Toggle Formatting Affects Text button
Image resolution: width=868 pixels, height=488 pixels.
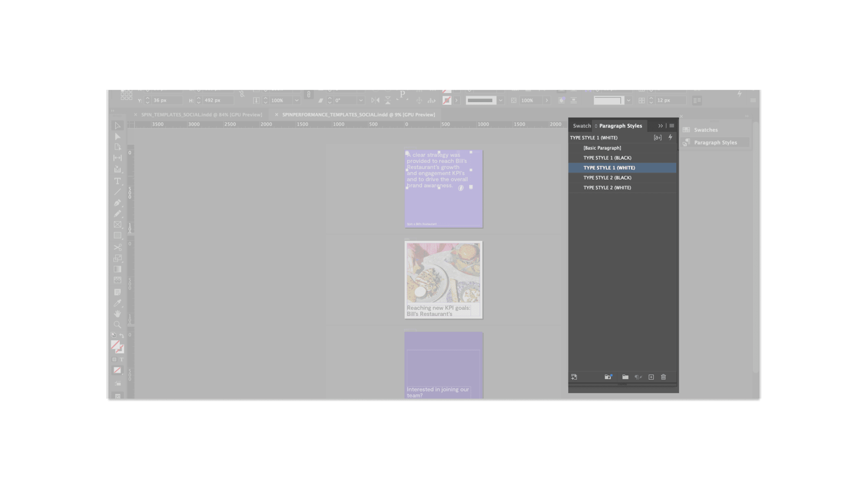click(122, 360)
